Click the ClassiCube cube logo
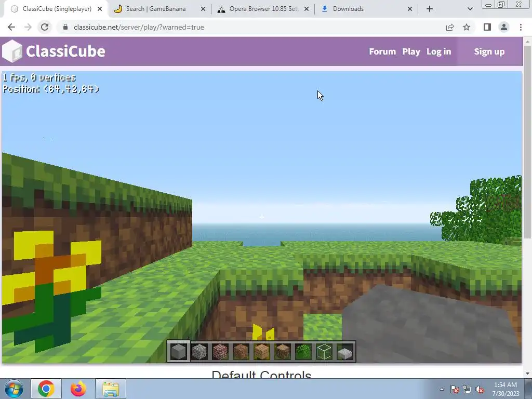 pos(12,51)
